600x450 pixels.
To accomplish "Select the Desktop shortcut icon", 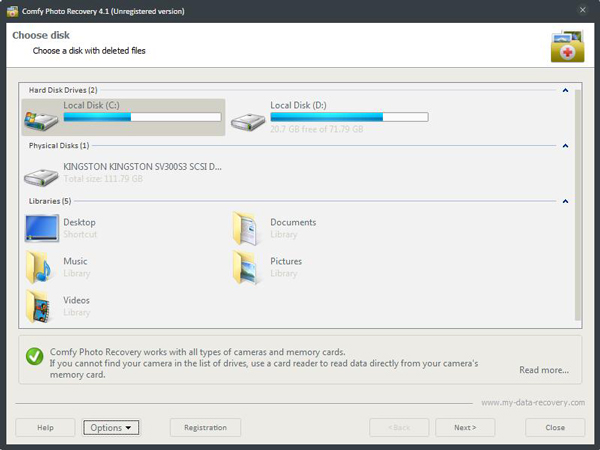I will (x=42, y=228).
